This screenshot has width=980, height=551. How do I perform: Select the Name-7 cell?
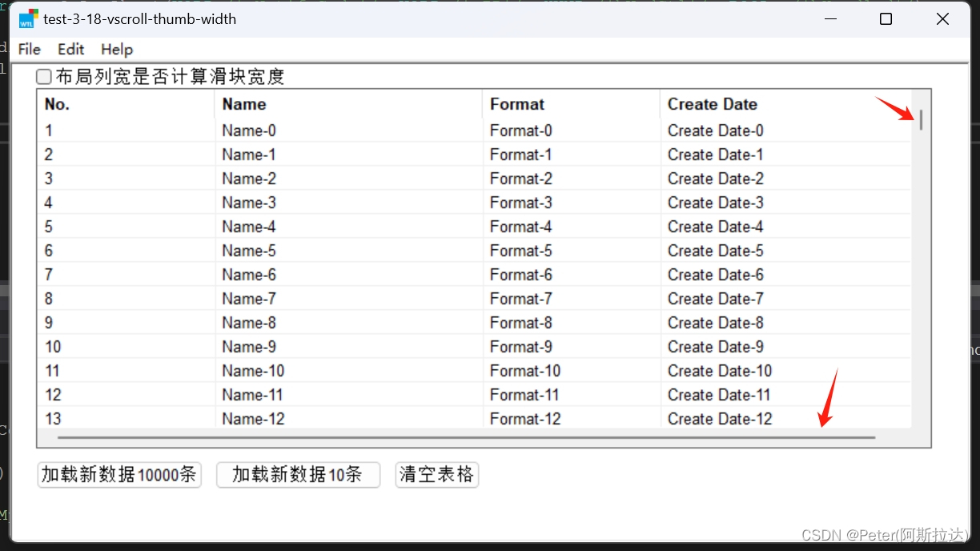click(x=349, y=299)
